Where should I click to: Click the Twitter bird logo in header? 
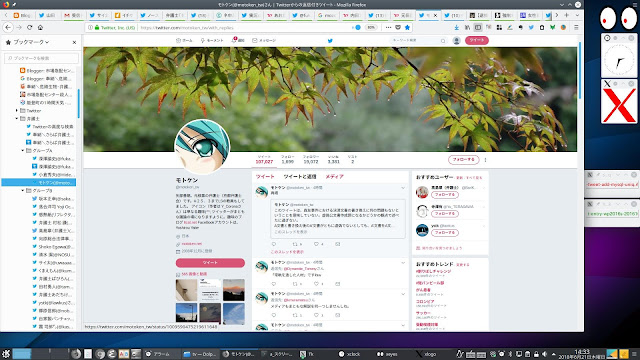pos(330,40)
